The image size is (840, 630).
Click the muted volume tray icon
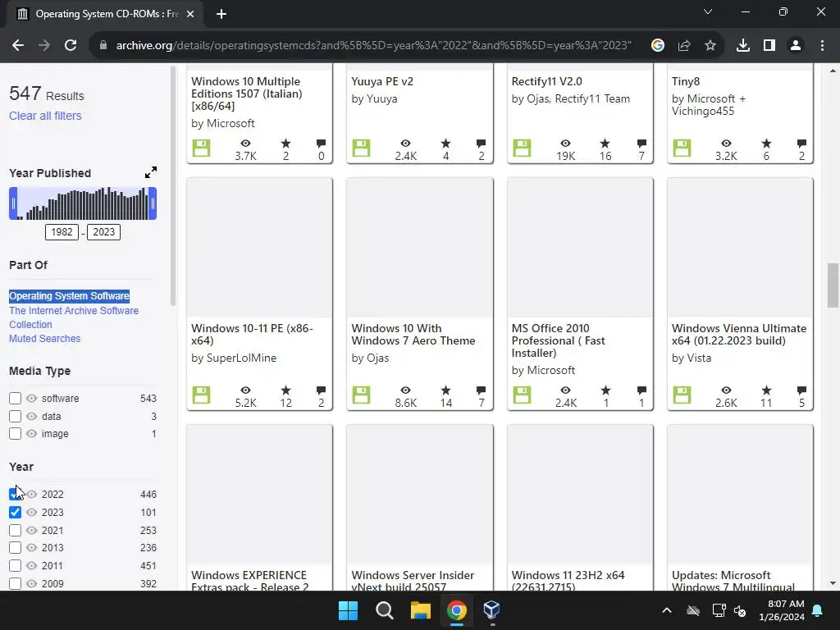[x=741, y=610]
